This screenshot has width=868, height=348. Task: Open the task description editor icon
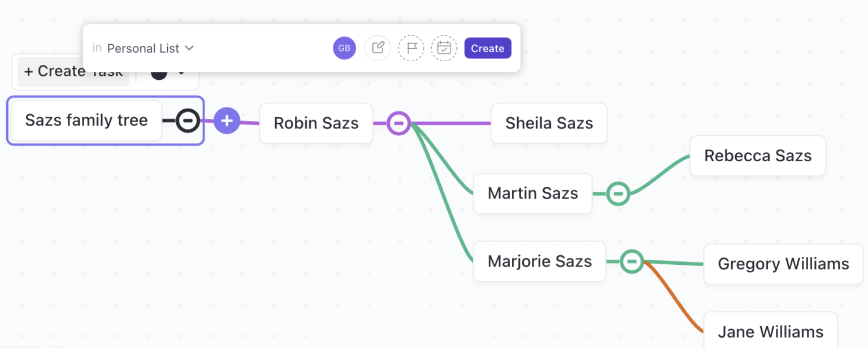click(x=377, y=48)
